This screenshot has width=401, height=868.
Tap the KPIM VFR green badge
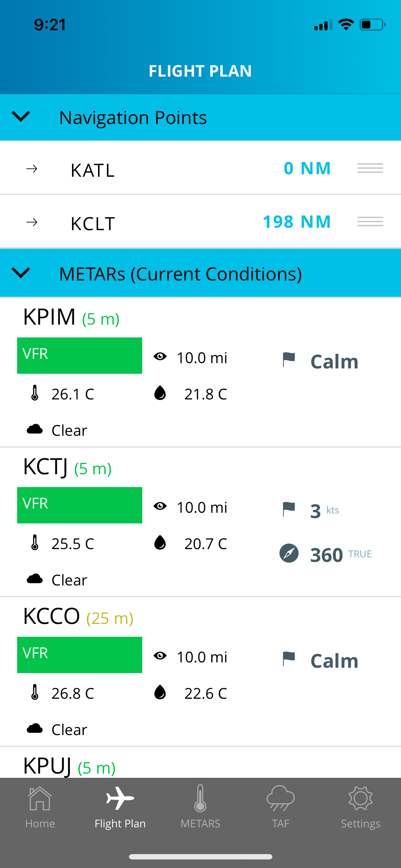pyautogui.click(x=79, y=356)
